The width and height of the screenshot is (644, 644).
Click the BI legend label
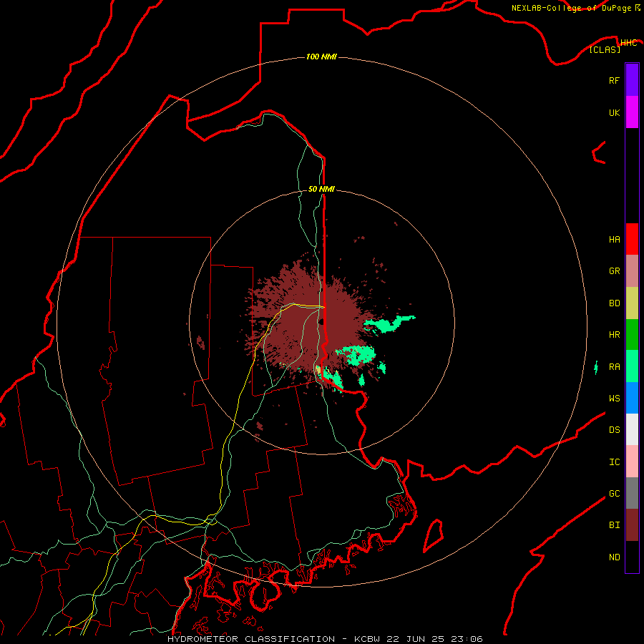614,525
